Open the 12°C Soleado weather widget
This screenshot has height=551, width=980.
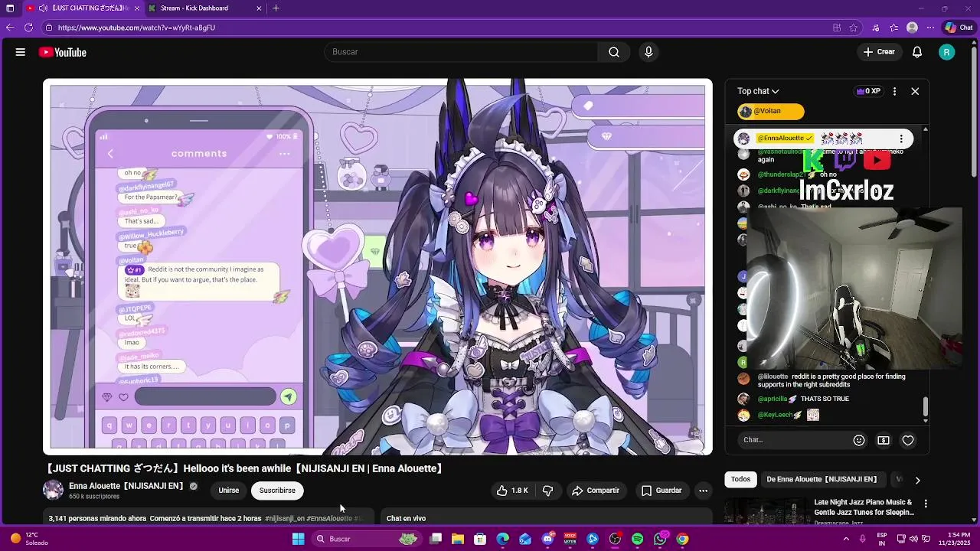[x=28, y=539]
